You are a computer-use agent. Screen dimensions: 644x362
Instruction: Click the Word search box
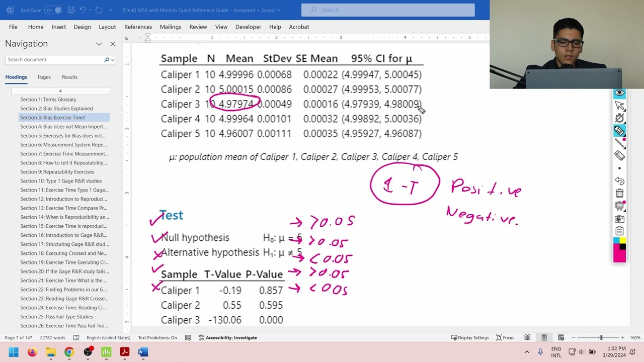pos(387,10)
